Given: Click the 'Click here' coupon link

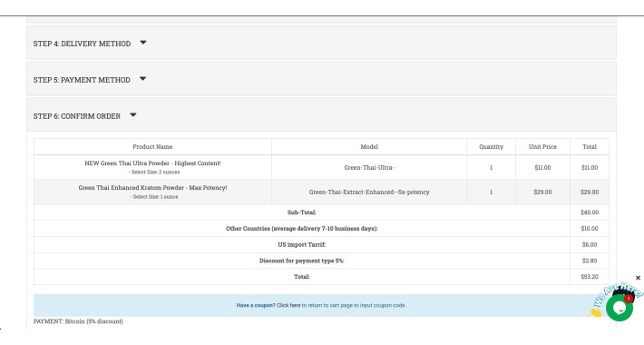Looking at the screenshot, I should point(288,306).
